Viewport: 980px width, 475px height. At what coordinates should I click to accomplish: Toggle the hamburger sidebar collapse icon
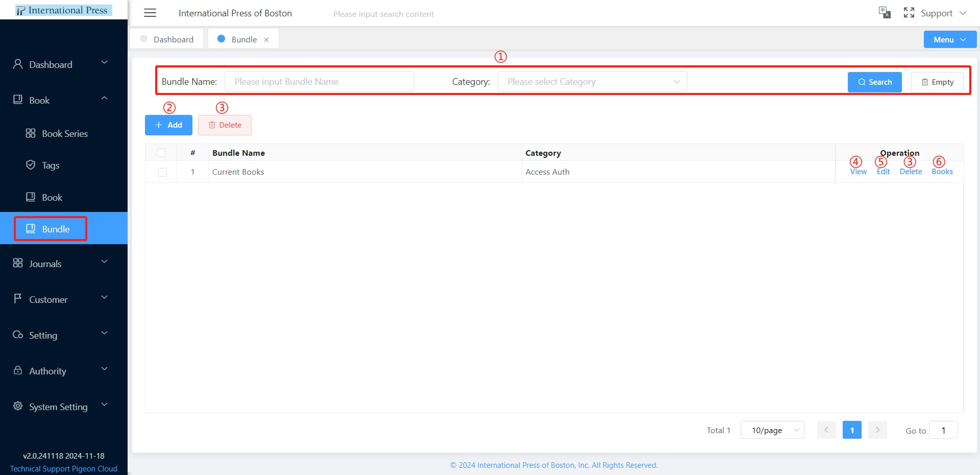point(150,13)
